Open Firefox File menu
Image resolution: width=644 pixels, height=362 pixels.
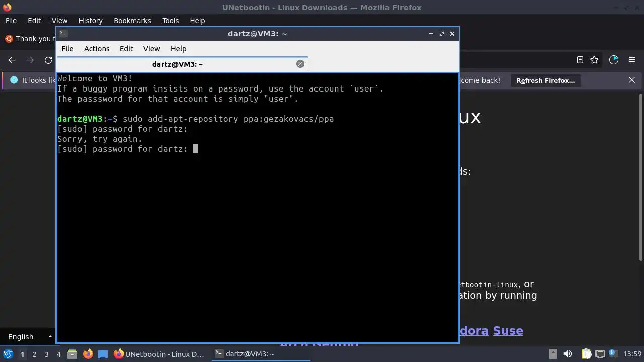(11, 21)
